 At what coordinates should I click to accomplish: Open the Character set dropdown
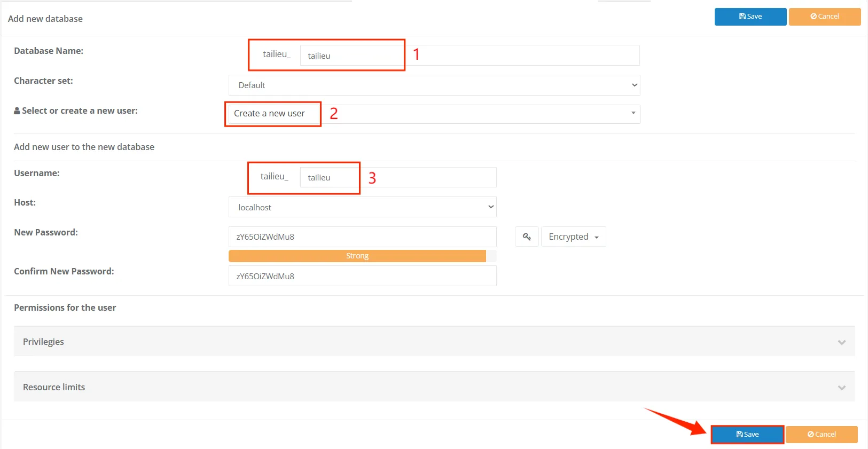point(434,85)
